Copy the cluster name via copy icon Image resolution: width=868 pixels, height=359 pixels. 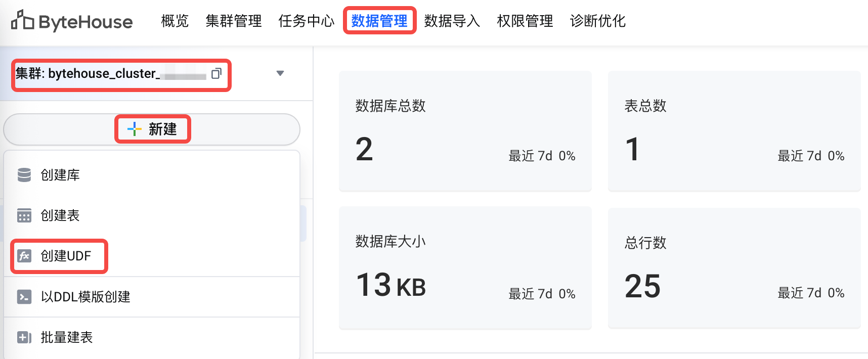[216, 73]
